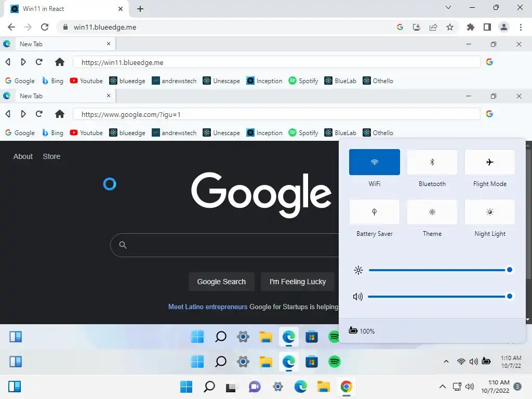Screen dimensions: 532x399
Task: Open Chrome profile avatar
Action: (504, 27)
